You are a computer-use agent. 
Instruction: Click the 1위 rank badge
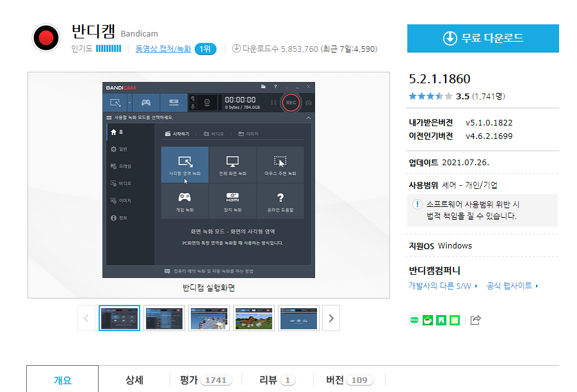206,49
